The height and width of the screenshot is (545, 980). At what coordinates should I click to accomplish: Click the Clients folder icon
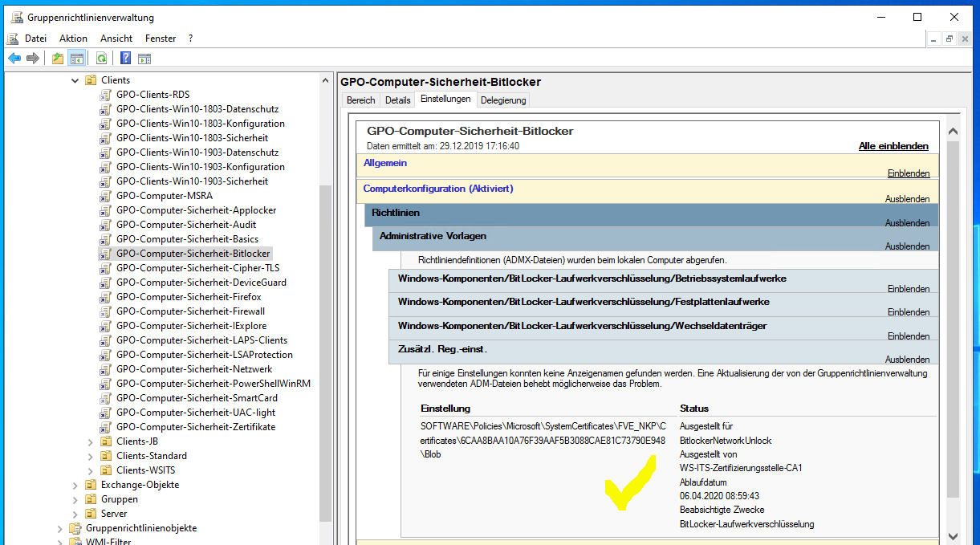[x=91, y=80]
